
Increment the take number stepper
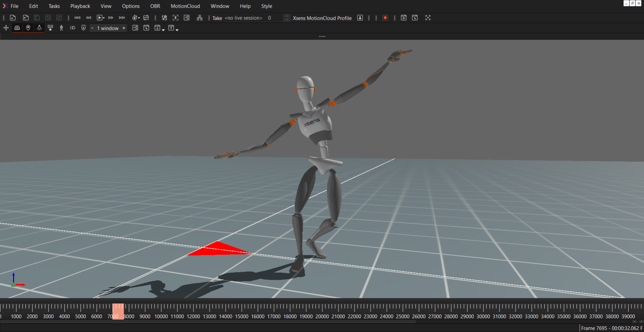click(287, 16)
